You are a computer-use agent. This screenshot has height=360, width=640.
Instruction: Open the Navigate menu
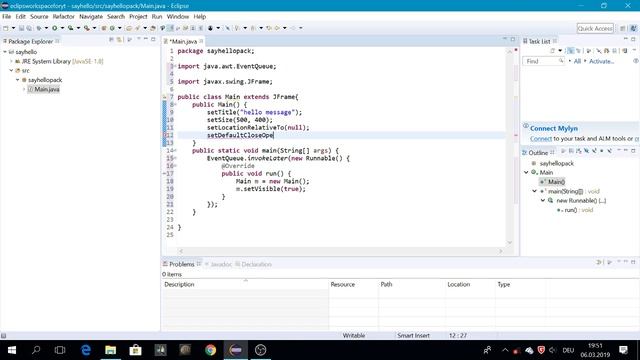click(x=91, y=17)
